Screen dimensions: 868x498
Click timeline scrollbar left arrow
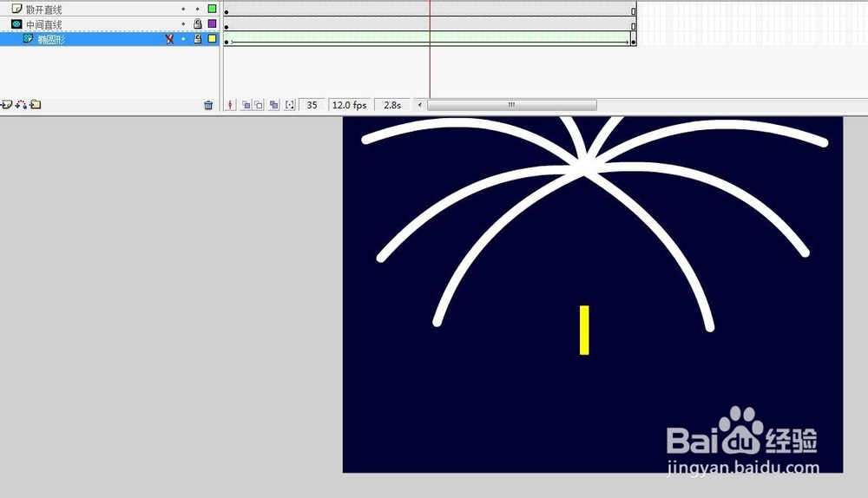(419, 105)
